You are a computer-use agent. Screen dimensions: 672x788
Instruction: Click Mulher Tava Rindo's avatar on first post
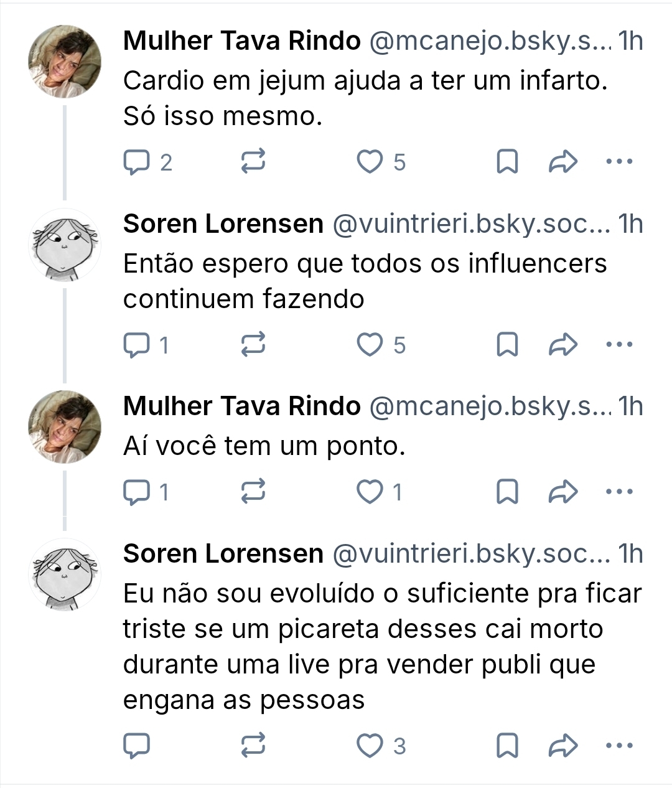click(65, 62)
